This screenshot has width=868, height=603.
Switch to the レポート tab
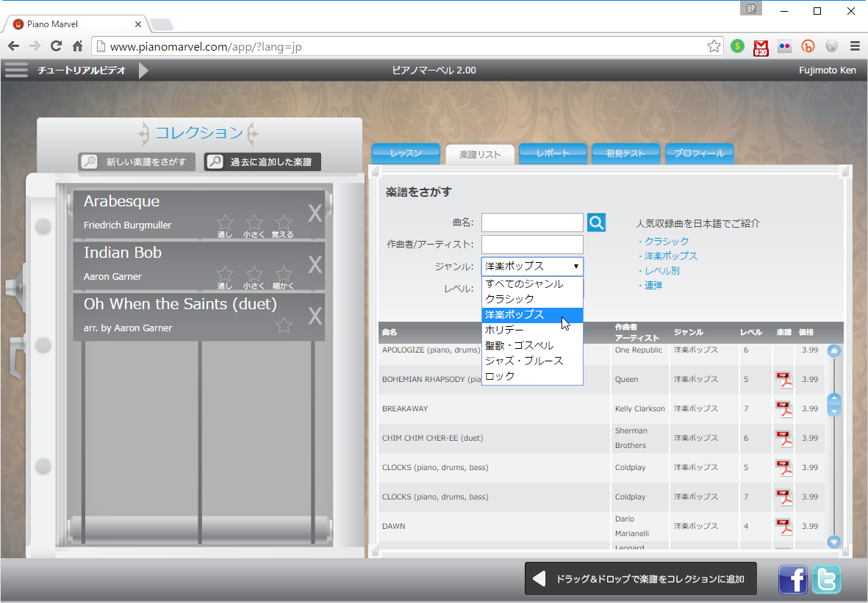(x=553, y=154)
